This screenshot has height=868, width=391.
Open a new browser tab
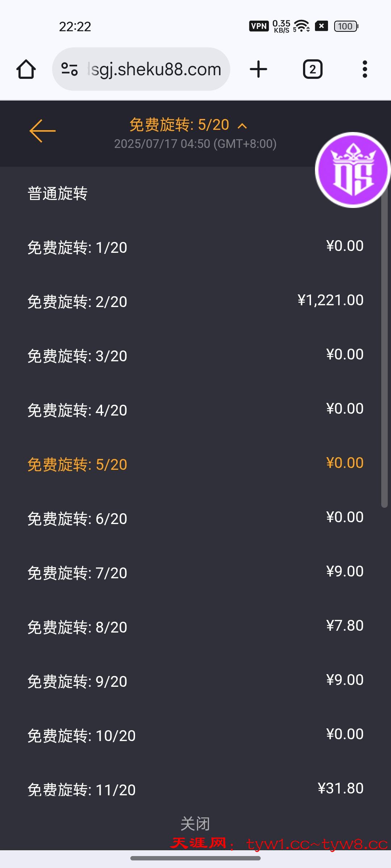(x=258, y=69)
